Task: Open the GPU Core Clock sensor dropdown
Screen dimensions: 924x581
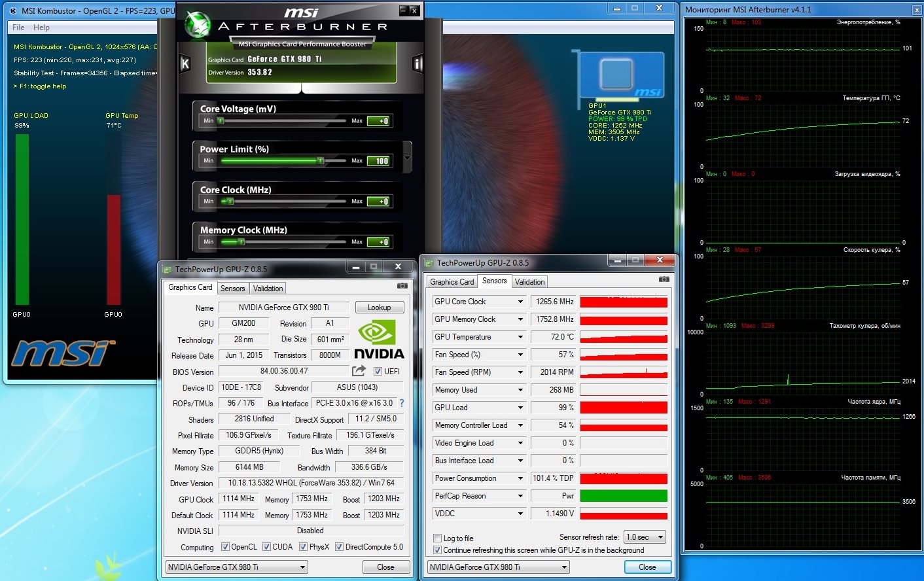Action: coord(520,302)
